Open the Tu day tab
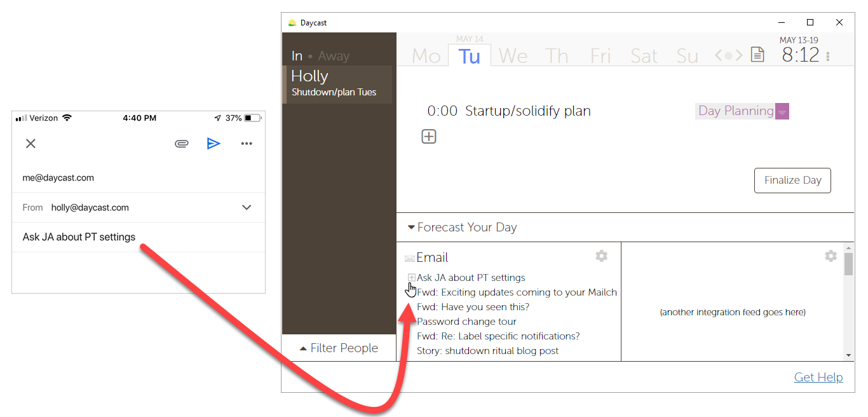The width and height of the screenshot is (868, 417). tap(470, 56)
